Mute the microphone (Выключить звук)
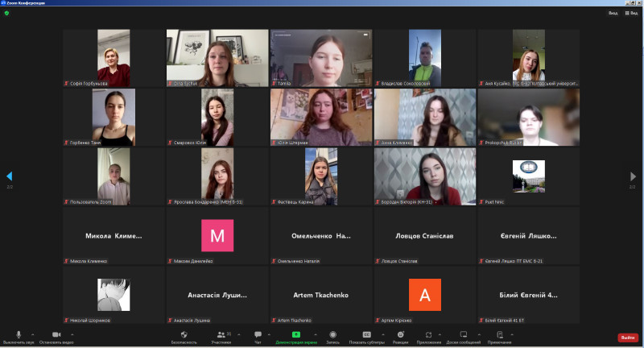The height and width of the screenshot is (348, 644). coord(19,334)
